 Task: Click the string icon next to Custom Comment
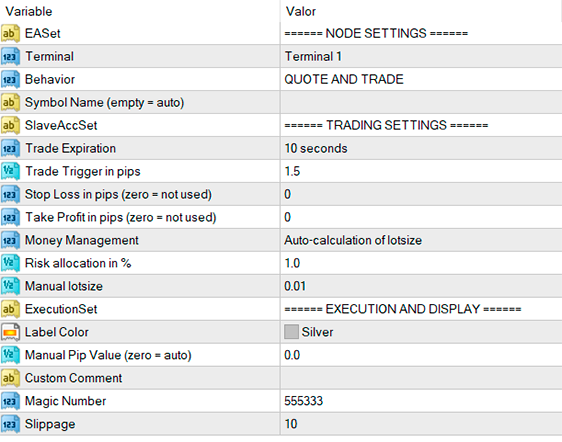[x=10, y=378]
